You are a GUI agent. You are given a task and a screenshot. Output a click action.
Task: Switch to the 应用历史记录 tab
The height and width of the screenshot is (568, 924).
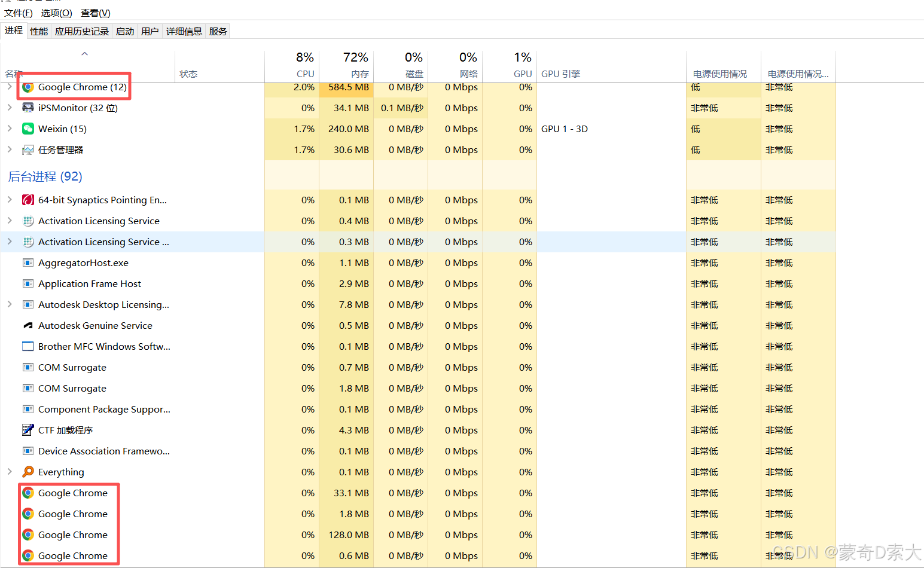point(82,31)
